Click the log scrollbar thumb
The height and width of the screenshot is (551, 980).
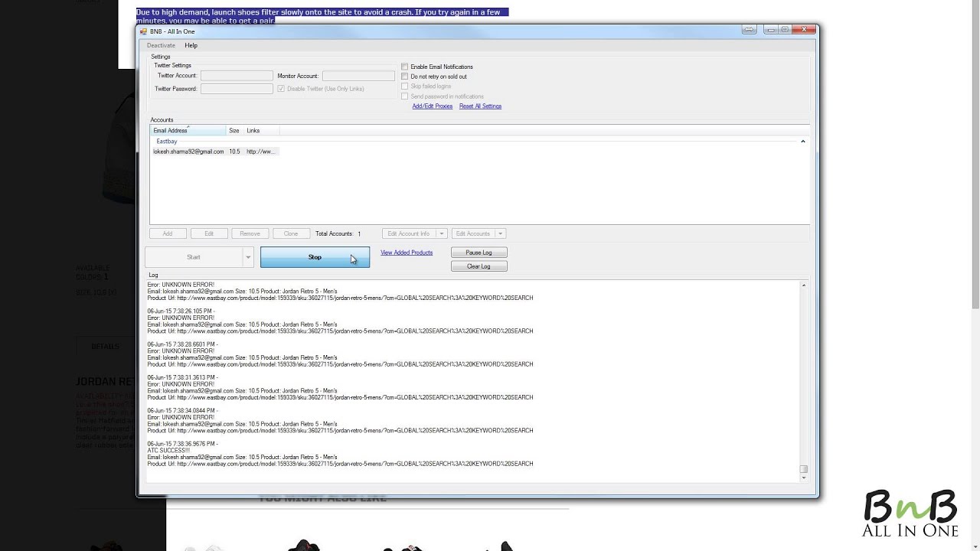tap(803, 469)
